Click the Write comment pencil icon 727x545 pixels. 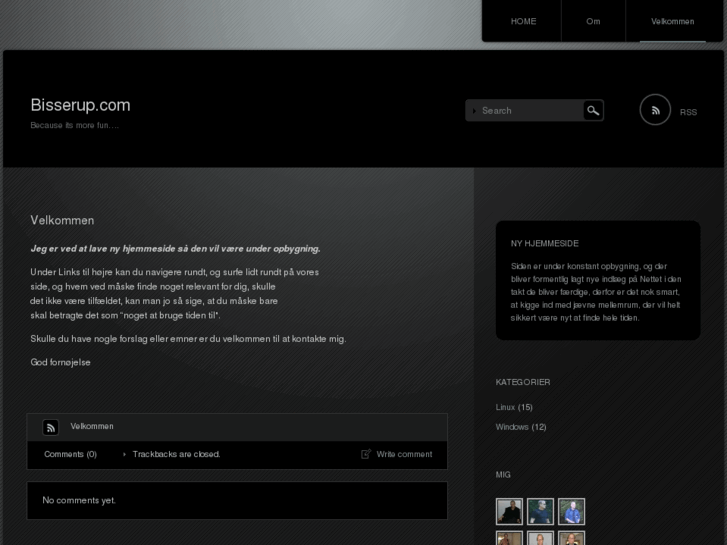[x=366, y=454]
